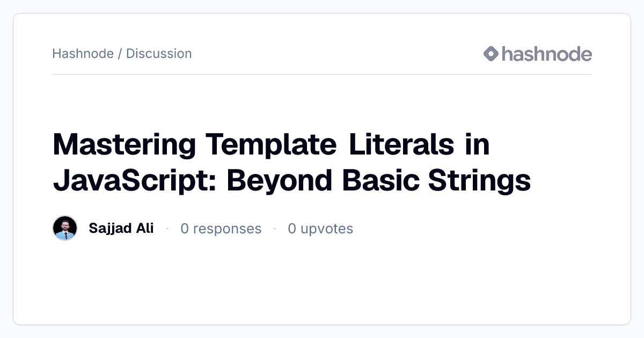Click the dot between author and responses
Viewport: 644px width, 338px height.
click(x=167, y=229)
